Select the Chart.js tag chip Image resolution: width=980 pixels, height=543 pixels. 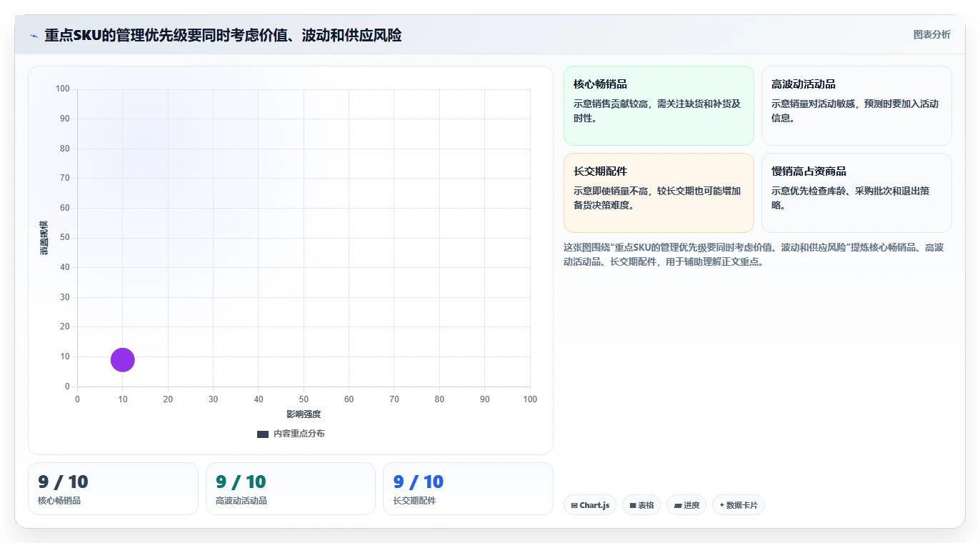pyautogui.click(x=590, y=505)
